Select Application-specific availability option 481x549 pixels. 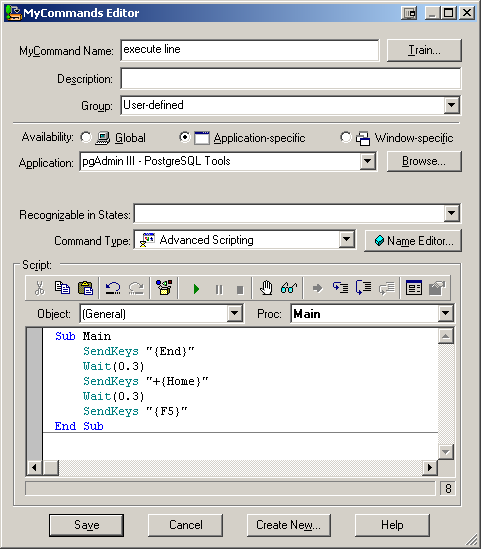click(x=184, y=137)
